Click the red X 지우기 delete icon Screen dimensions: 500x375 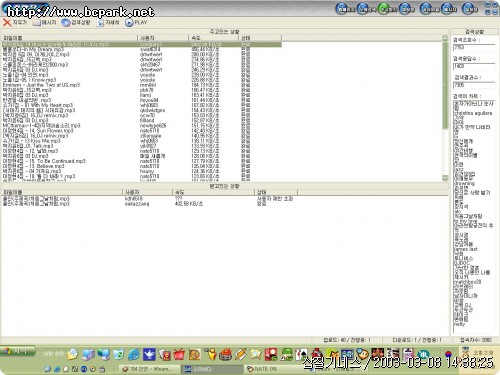(x=7, y=22)
